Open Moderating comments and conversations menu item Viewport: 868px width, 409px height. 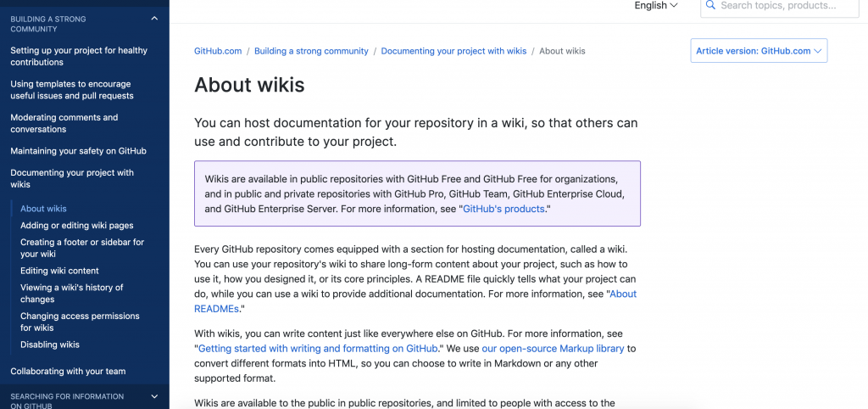pyautogui.click(x=64, y=123)
